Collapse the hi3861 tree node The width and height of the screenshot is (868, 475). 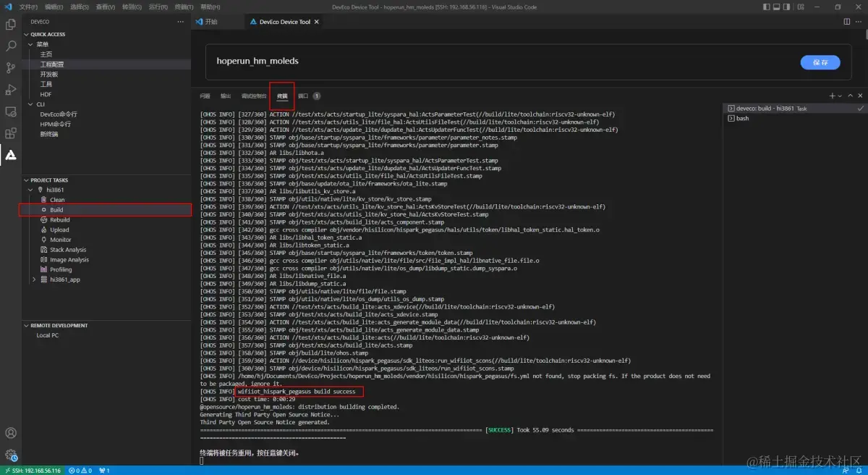pos(32,190)
